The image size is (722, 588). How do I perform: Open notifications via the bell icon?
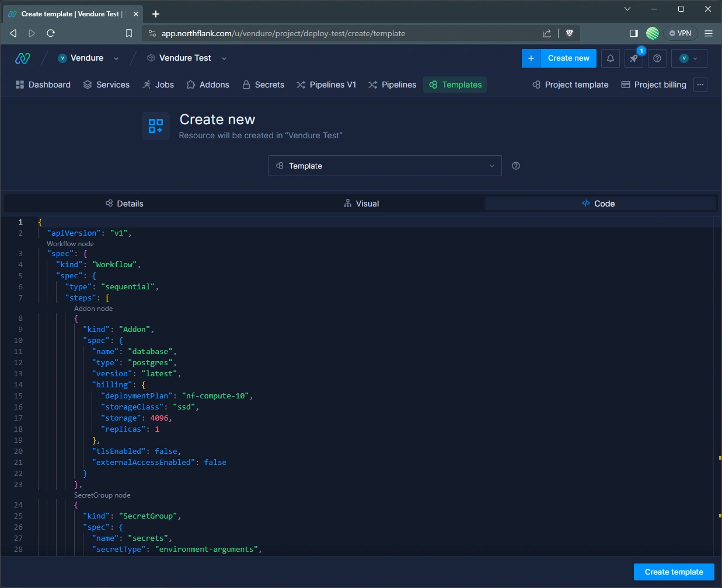coord(610,58)
